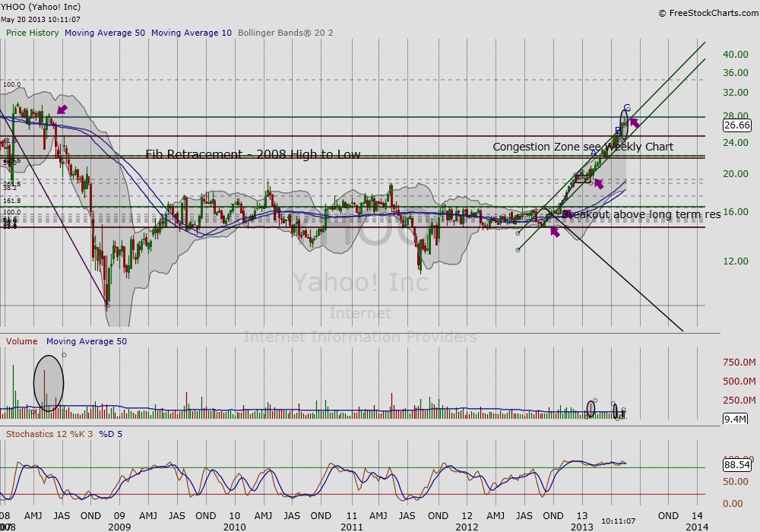The height and width of the screenshot is (532, 760).
Task: Click the Bollinger Bands 20 2 legend
Action: point(286,33)
